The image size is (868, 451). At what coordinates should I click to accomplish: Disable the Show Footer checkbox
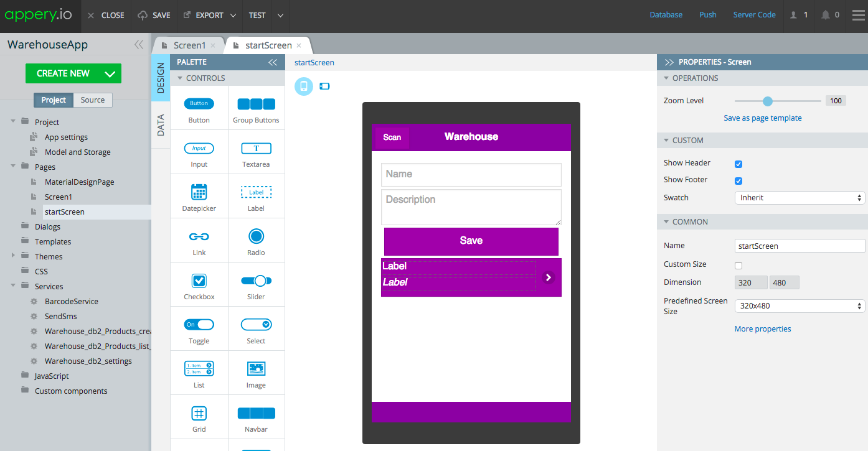pos(738,181)
